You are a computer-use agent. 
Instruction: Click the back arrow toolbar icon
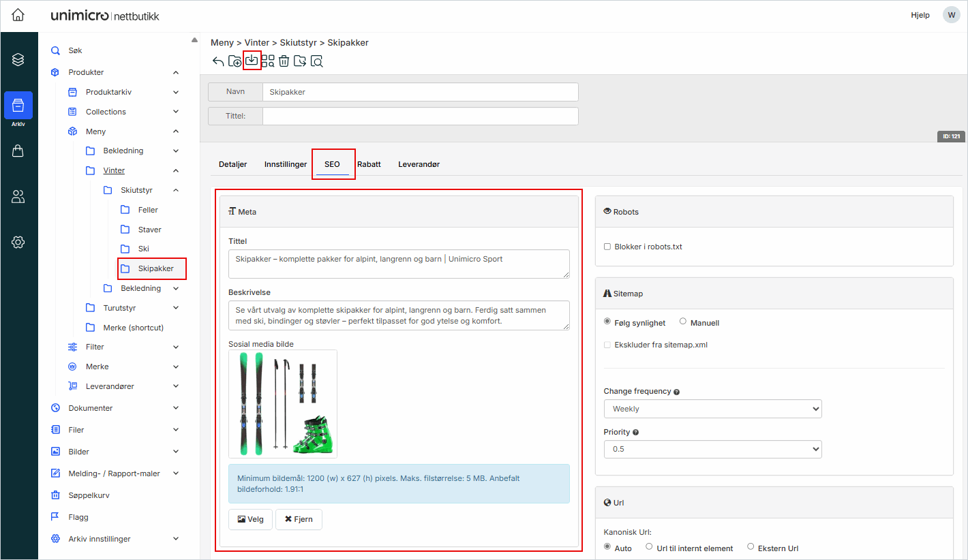(218, 61)
